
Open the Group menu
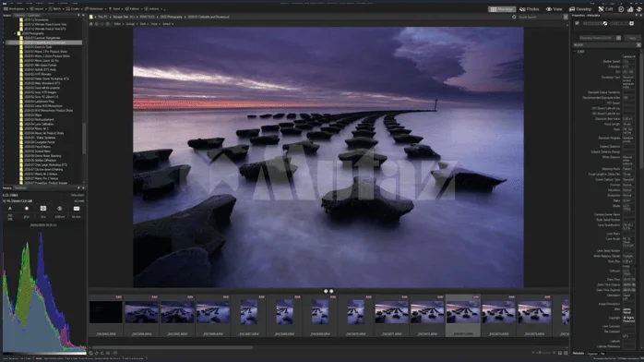point(131,24)
